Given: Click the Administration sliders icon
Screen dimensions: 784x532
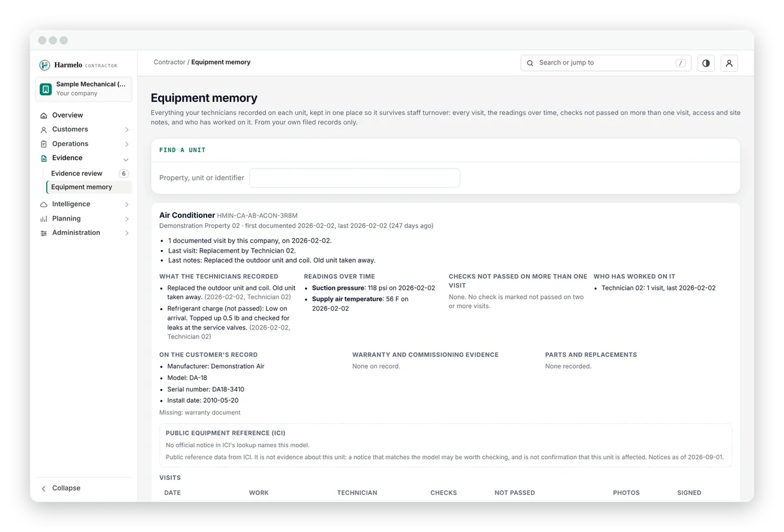Looking at the screenshot, I should [x=44, y=233].
